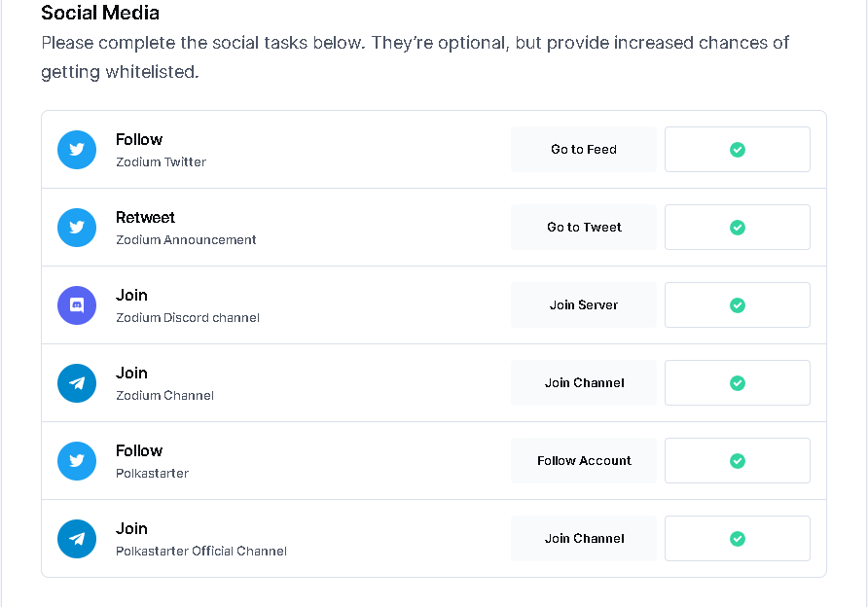This screenshot has width=868, height=607.
Task: Click the Join Server button
Action: [584, 305]
